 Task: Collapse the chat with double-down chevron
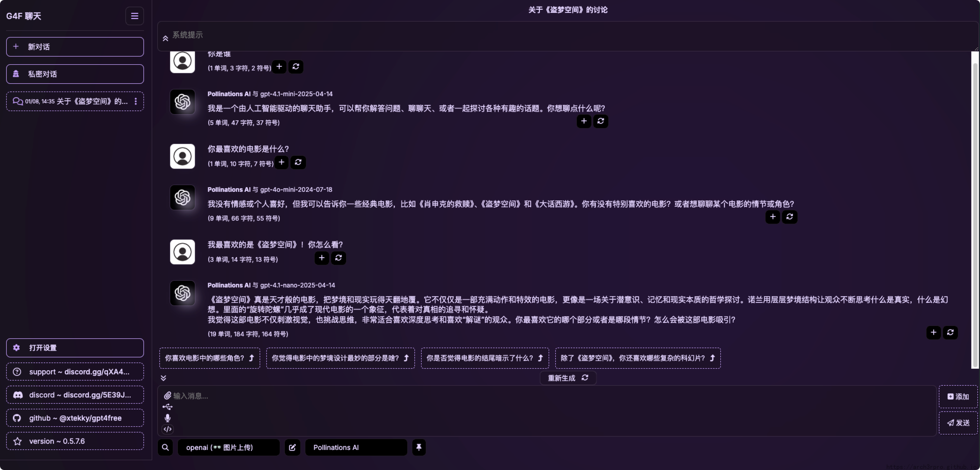click(x=164, y=378)
